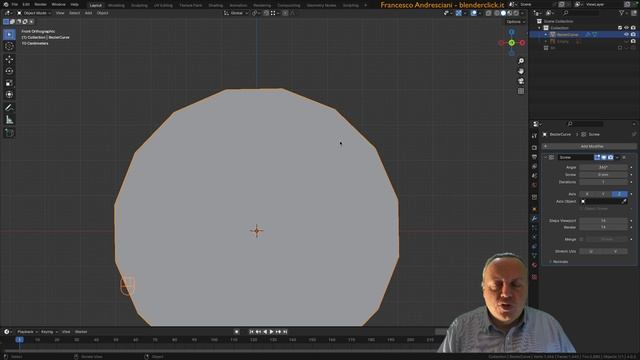640x360 pixels.
Task: Open the World properties tab
Action: [534, 185]
